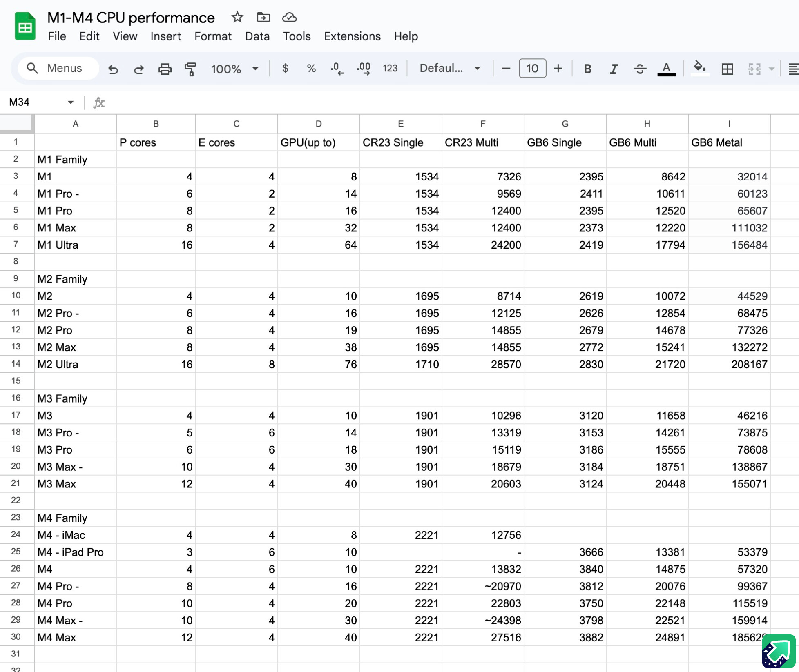Viewport: 799px width, 672px height.
Task: Star the M1-M4 CPU performance document
Action: (237, 18)
